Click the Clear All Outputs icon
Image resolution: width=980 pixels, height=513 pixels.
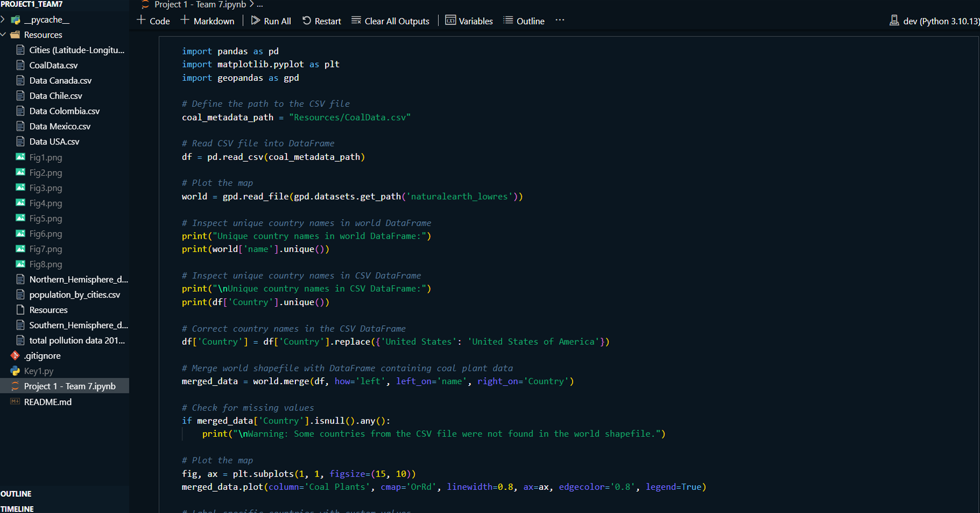point(357,21)
